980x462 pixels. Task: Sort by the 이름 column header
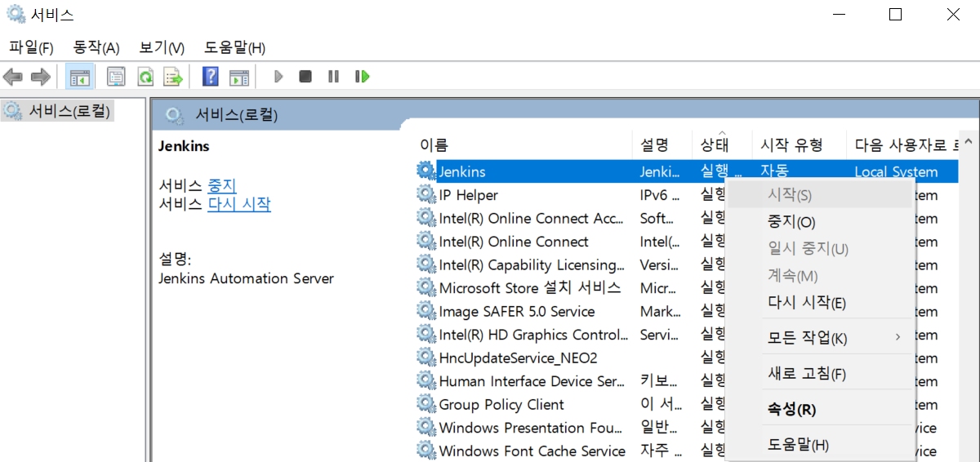(523, 144)
